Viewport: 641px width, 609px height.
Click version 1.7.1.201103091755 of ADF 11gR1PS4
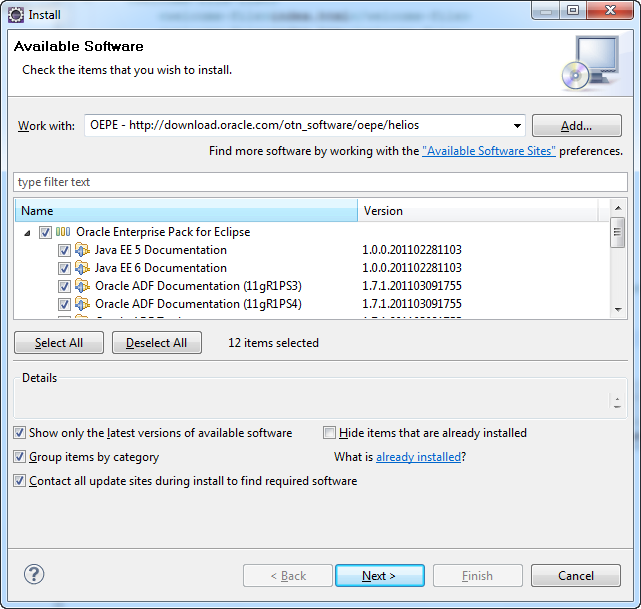pyautogui.click(x=412, y=304)
